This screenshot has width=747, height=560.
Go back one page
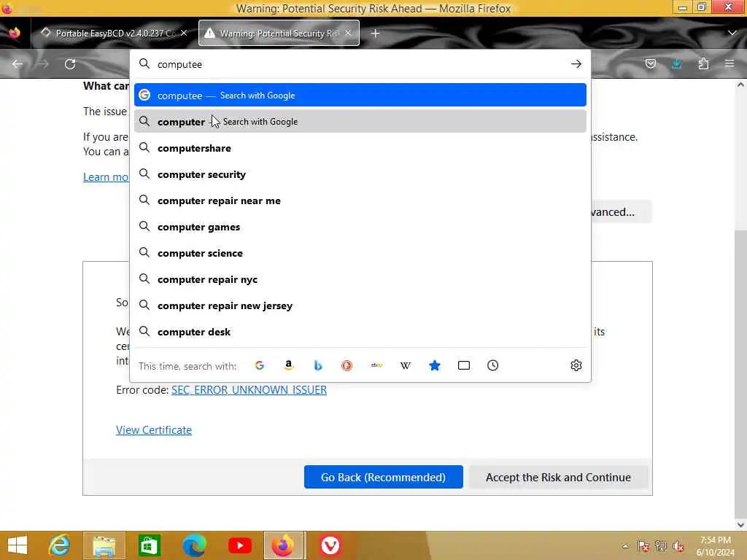pos(18,64)
